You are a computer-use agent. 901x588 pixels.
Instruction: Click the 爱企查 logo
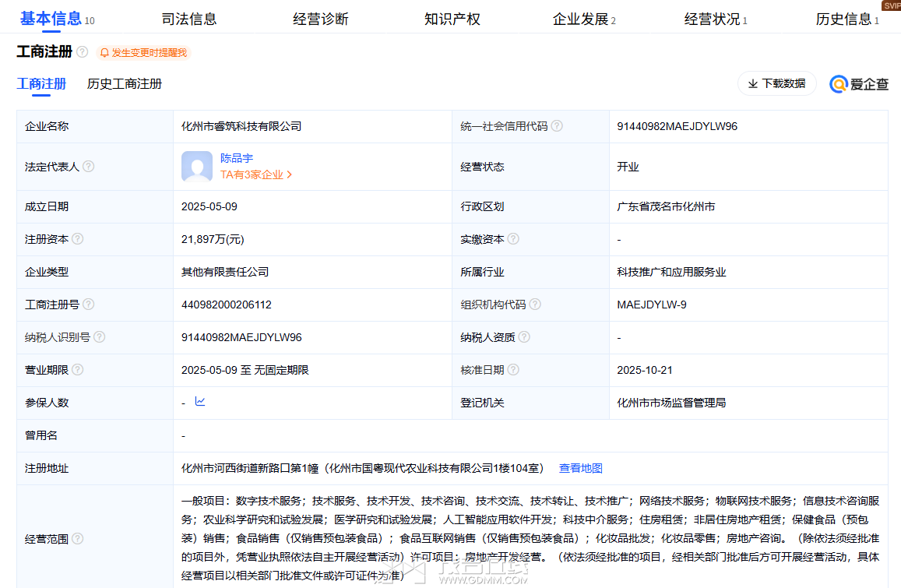[859, 84]
